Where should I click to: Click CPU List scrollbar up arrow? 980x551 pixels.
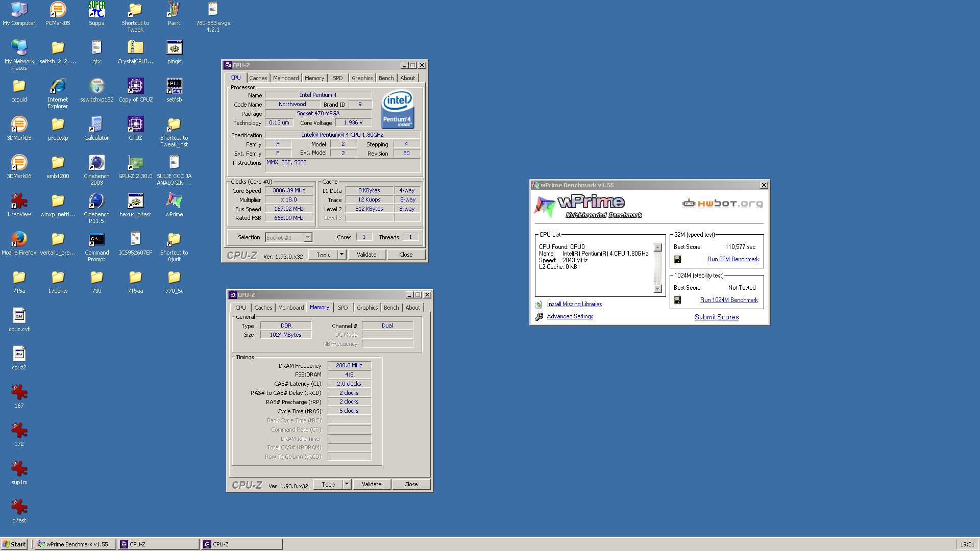[x=658, y=247]
